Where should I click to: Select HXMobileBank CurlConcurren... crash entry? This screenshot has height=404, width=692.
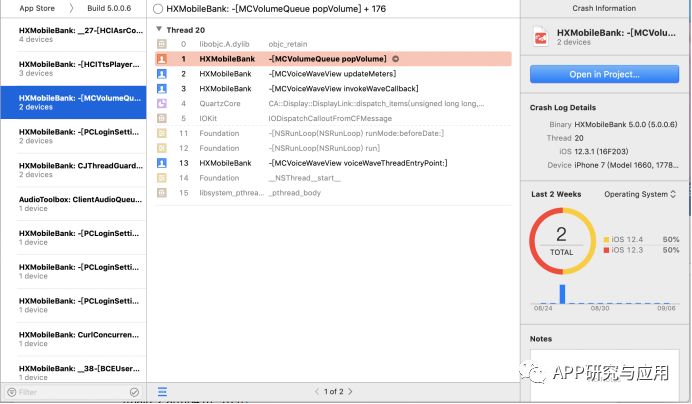click(73, 339)
